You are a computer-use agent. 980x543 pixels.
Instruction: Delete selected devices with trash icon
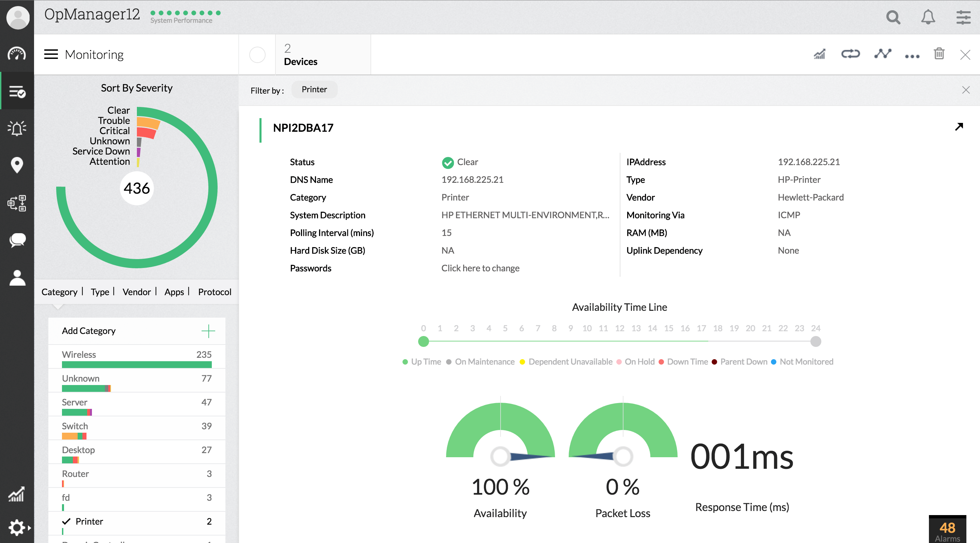[x=938, y=54]
